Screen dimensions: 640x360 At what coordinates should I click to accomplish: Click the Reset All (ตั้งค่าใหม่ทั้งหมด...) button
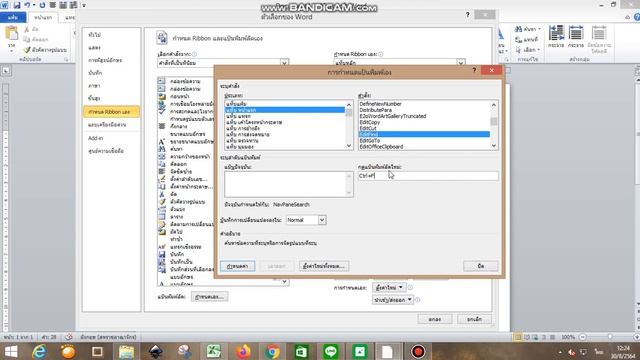324,266
